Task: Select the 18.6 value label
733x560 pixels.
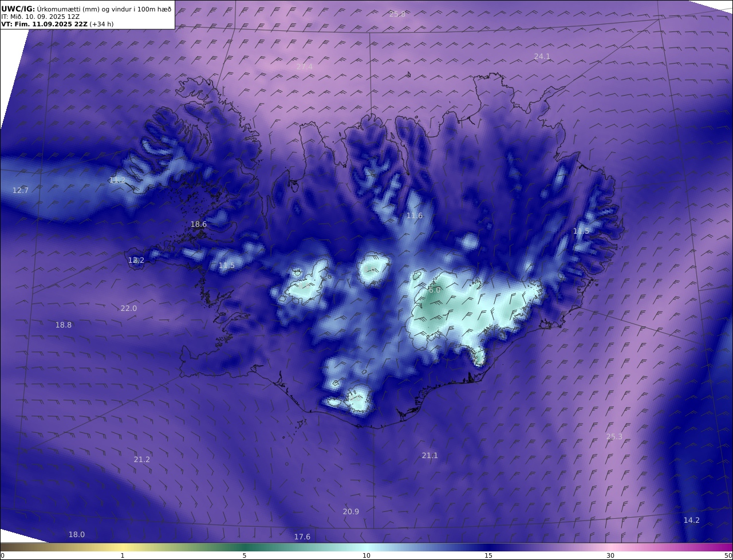Action: 198,224
